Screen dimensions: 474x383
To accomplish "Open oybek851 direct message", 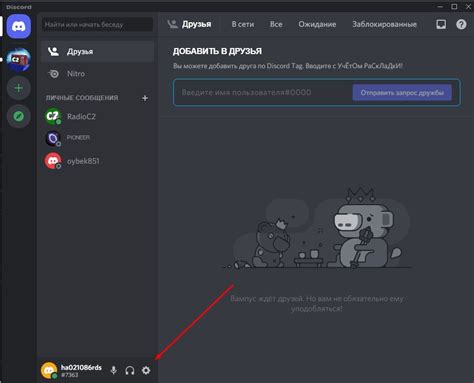I will [x=97, y=161].
